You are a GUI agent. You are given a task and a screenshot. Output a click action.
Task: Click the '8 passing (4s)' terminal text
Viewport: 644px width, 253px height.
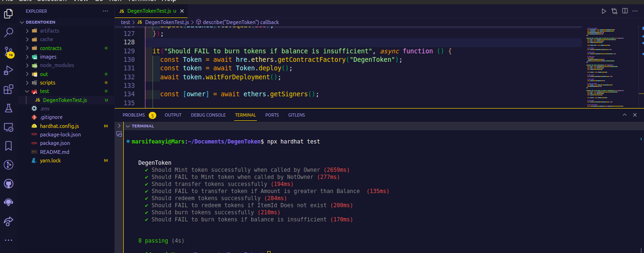coord(161,241)
